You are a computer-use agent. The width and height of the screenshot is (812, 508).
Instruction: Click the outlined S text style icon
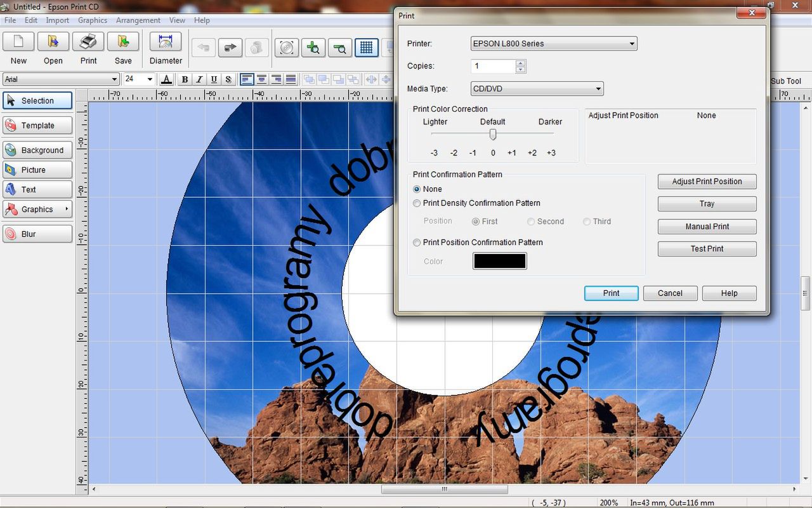click(228, 79)
